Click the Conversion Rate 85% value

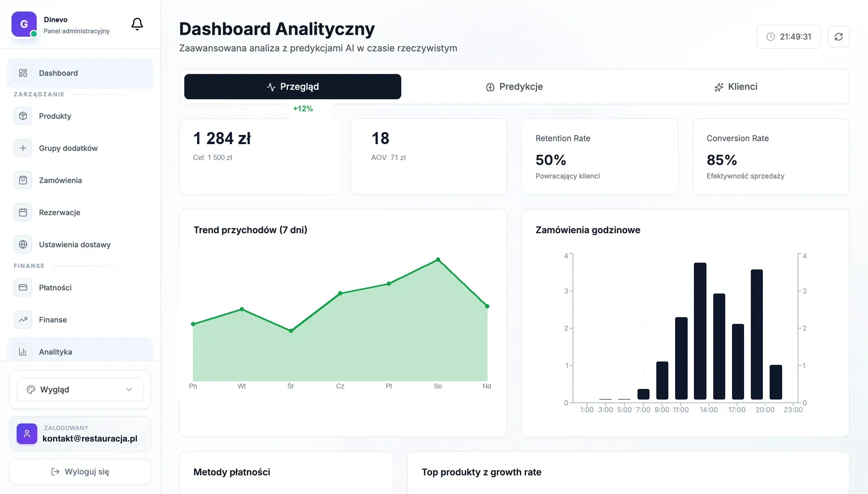[x=721, y=160]
